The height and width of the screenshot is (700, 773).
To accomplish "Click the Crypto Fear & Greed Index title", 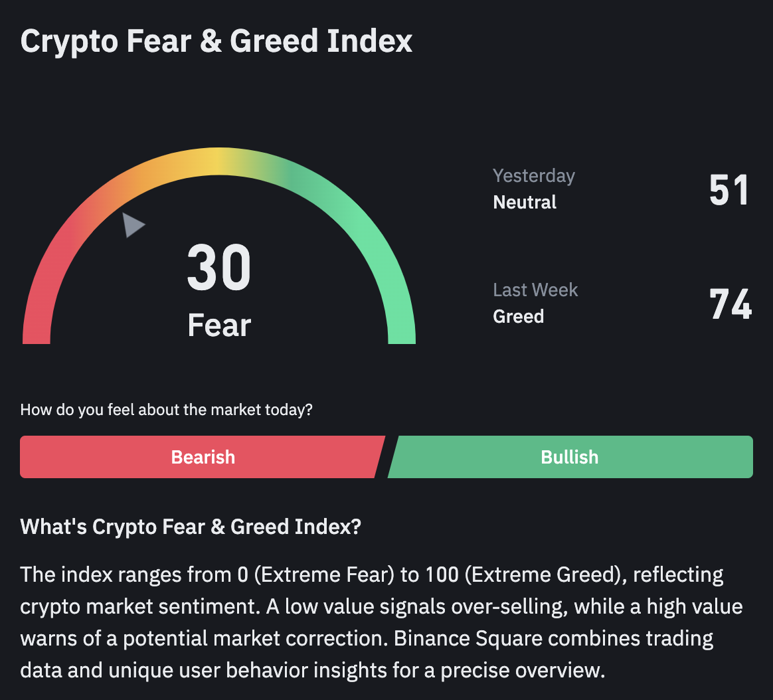I will click(216, 41).
